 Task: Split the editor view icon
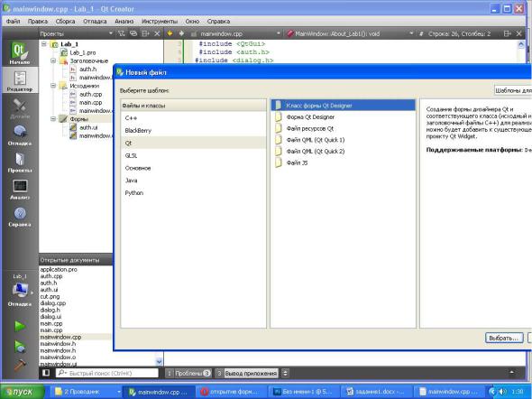[x=508, y=33]
